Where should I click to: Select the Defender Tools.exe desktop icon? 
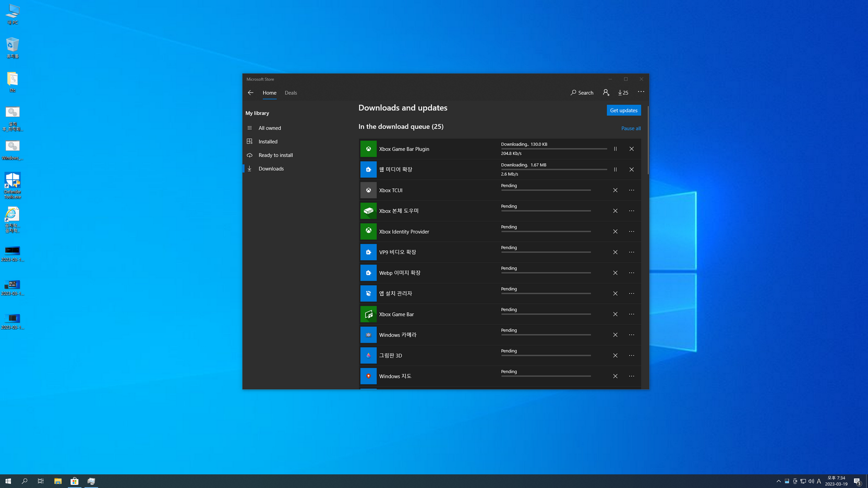point(13,186)
